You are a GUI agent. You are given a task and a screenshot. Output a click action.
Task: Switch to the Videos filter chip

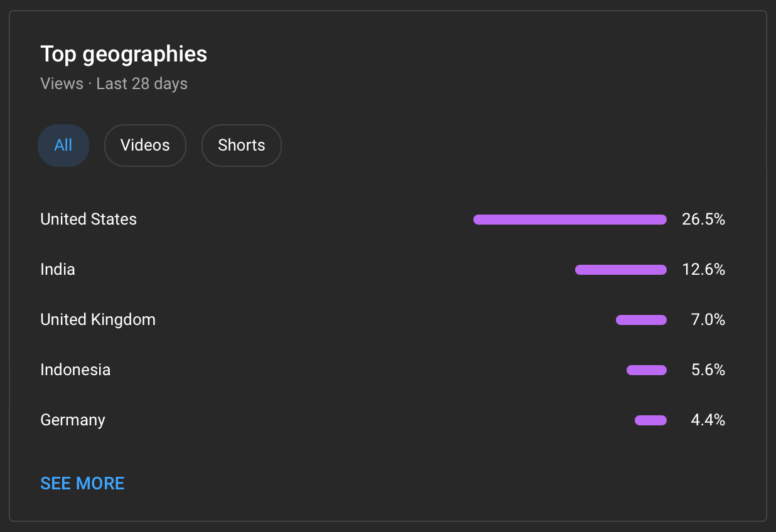click(x=145, y=146)
